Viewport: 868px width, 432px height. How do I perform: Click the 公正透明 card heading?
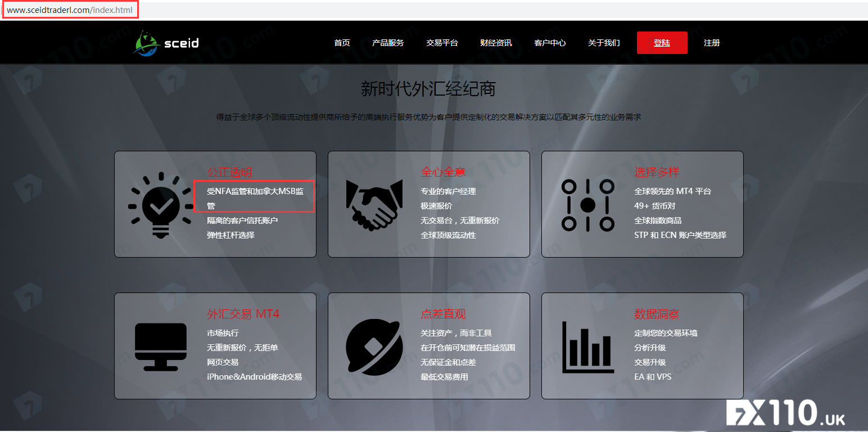(229, 172)
